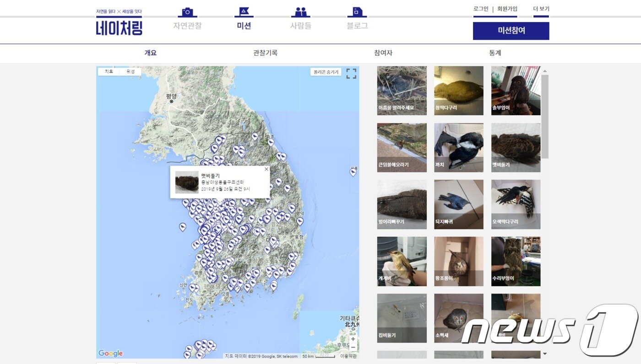Click the 미션참여 button
Viewport: 641px width, 364px height.
point(511,31)
